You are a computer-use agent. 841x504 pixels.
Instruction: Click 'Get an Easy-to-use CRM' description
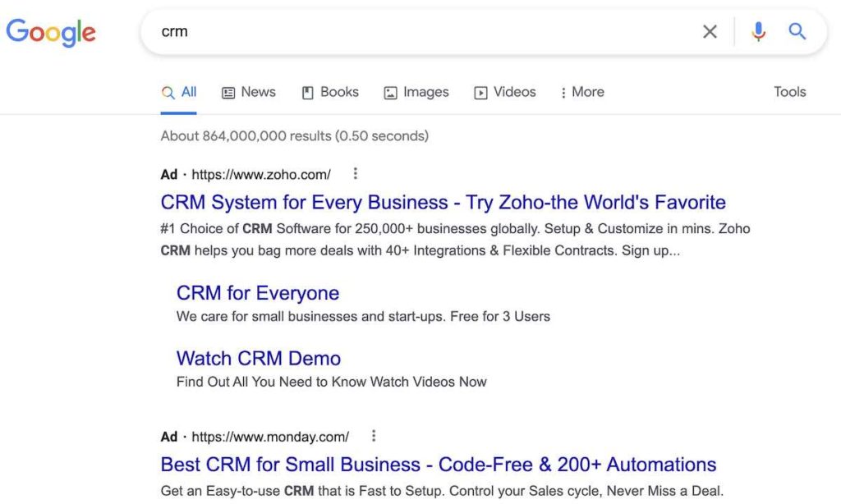point(442,491)
